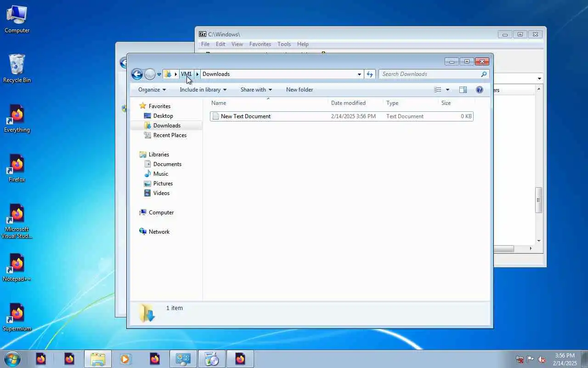Click the folder icon in the address bar

coord(168,74)
